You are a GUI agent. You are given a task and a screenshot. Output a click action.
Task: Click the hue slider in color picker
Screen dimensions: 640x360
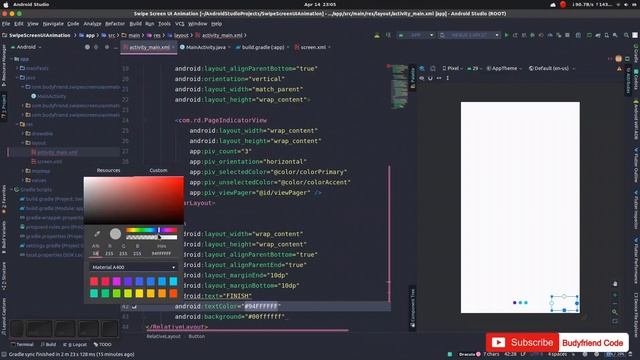[151, 230]
